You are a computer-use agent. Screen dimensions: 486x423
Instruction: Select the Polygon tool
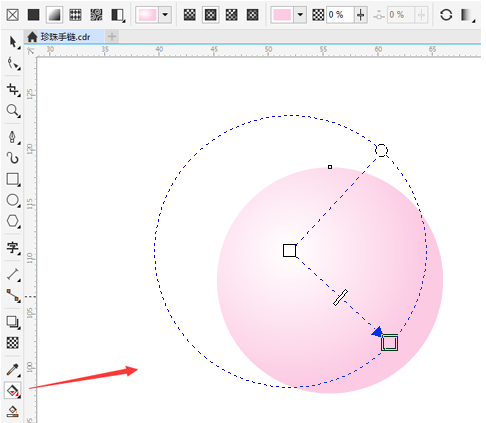(13, 221)
